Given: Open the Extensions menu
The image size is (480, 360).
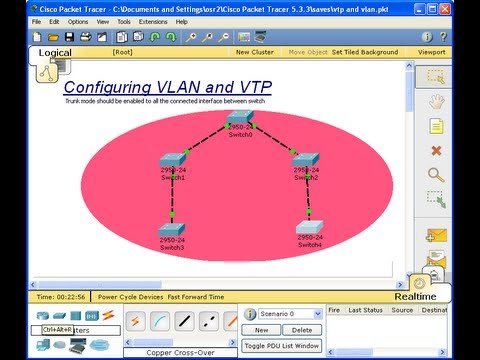Looking at the screenshot, I should 153,22.
